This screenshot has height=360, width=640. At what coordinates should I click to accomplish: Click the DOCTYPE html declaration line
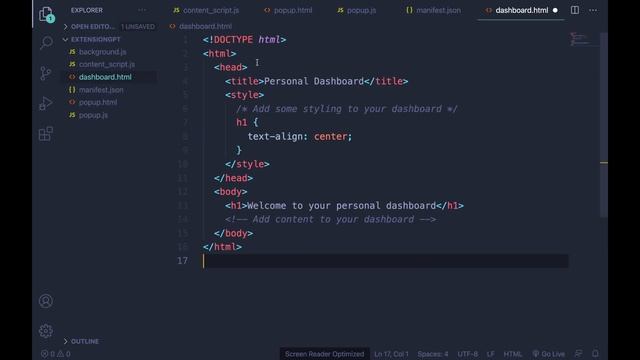pos(244,40)
